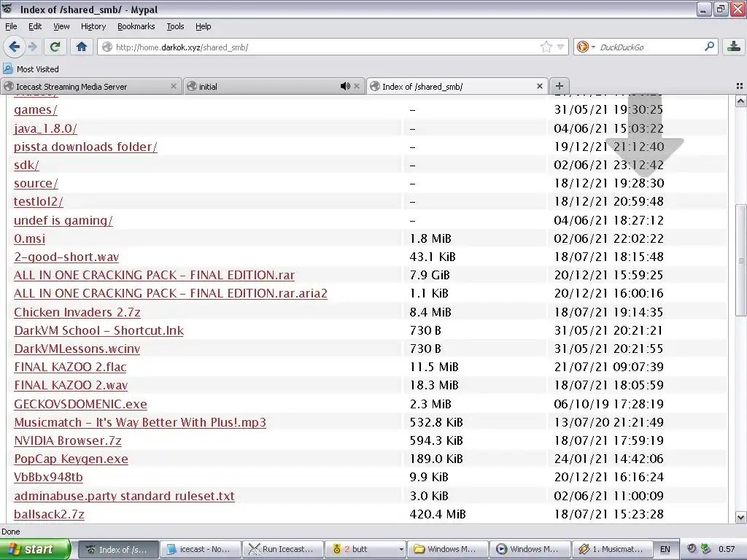Switch to Run Icecast taskbar item
Image resolution: width=747 pixels, height=560 pixels.
pyautogui.click(x=283, y=549)
